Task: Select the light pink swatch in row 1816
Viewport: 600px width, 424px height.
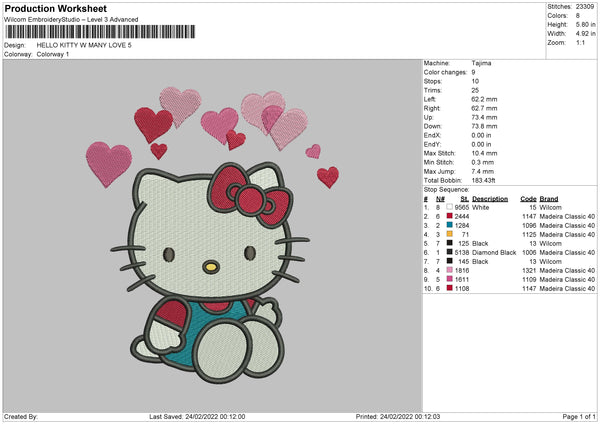Action: click(x=449, y=270)
